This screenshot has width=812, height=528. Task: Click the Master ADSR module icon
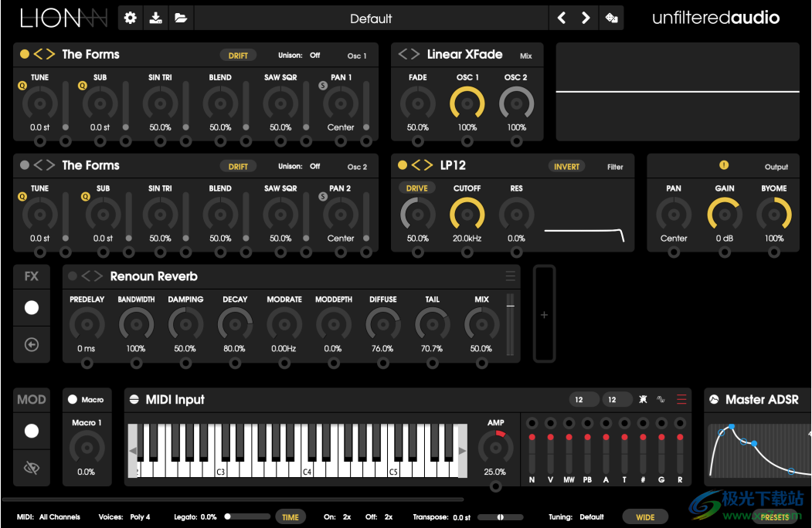click(714, 399)
